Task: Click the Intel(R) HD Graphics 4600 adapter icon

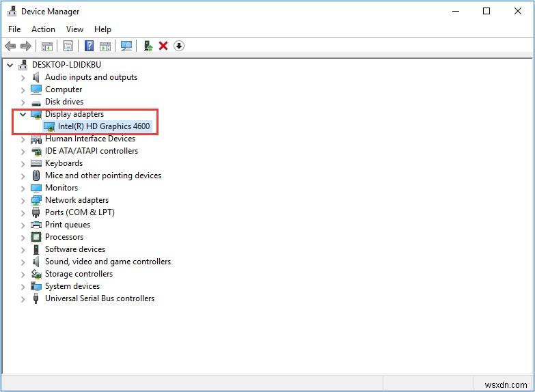Action: 49,126
